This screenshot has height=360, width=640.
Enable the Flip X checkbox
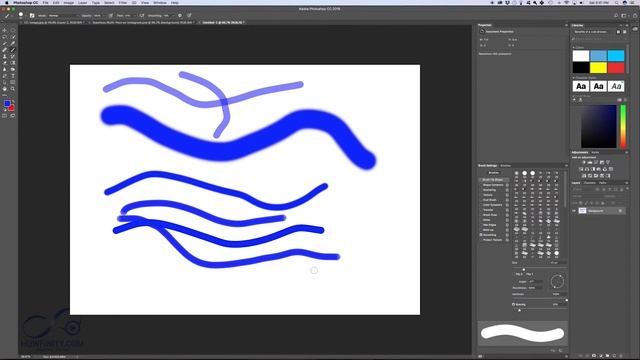pos(514,274)
